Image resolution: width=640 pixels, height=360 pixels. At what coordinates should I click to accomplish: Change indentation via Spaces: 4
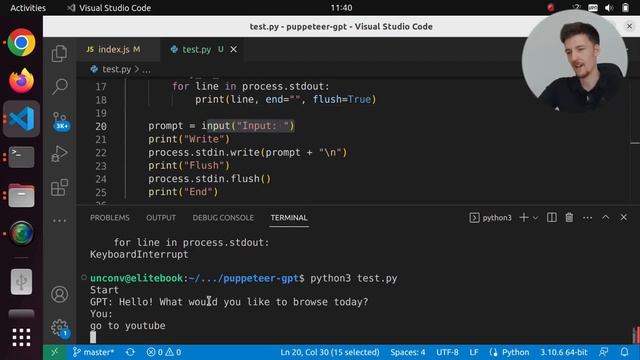407,352
